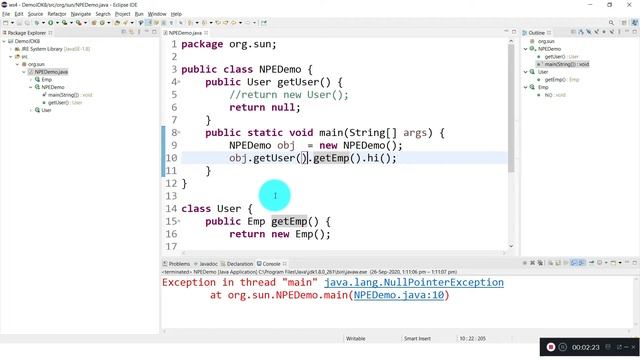
Task: Open the New file dropdown arrow
Action: click(x=12, y=23)
